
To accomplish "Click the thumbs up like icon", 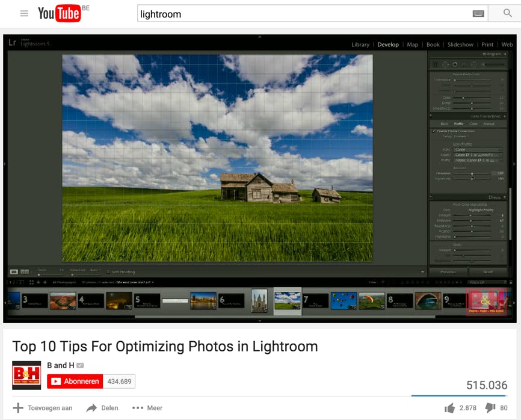I will [x=449, y=408].
